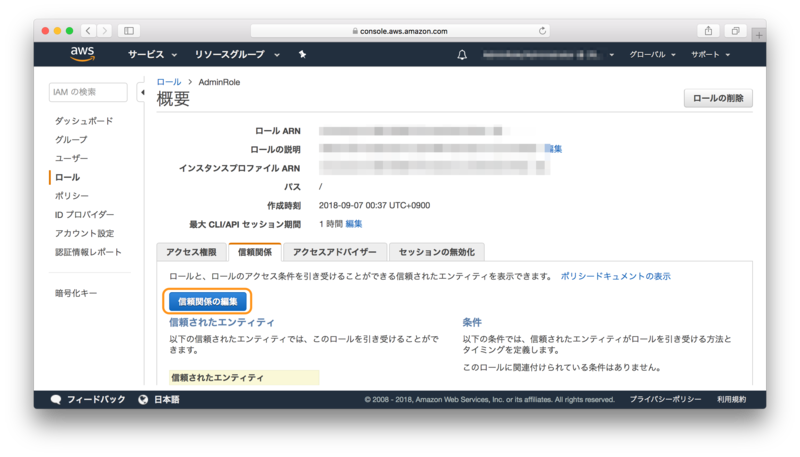Open the サポート dropdown menu

[x=710, y=55]
